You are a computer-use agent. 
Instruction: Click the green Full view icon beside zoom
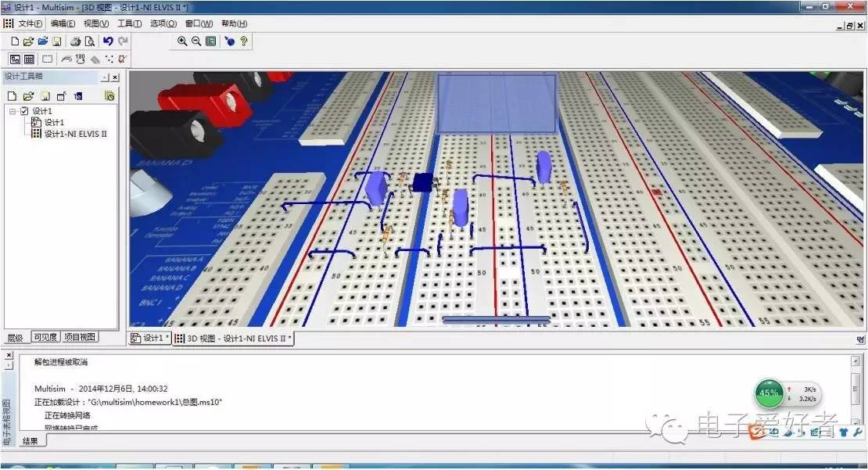pos(211,41)
